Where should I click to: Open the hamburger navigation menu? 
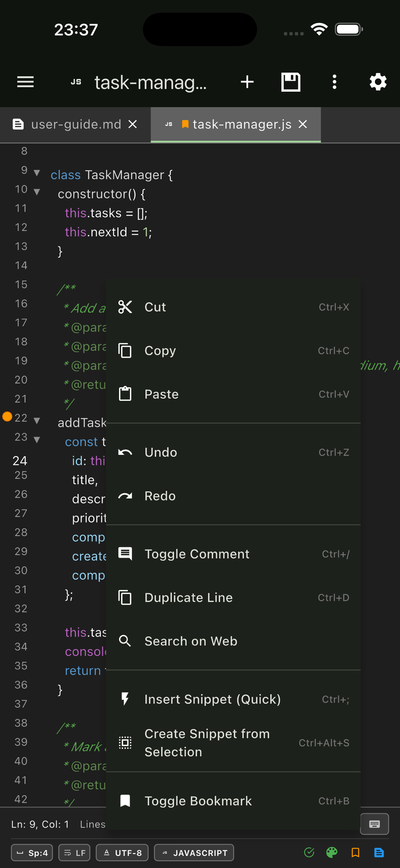point(26,82)
